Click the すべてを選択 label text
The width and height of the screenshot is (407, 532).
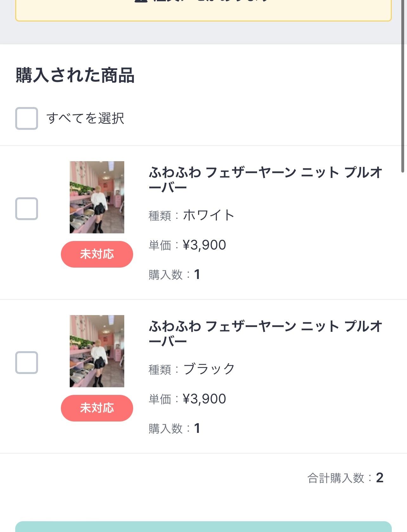click(x=85, y=118)
